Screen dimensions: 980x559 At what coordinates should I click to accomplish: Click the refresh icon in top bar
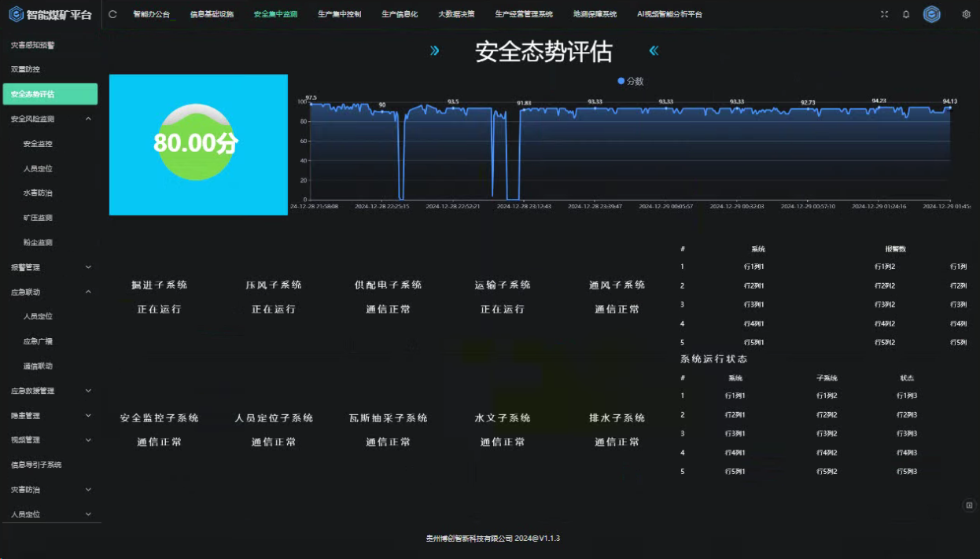(x=112, y=14)
